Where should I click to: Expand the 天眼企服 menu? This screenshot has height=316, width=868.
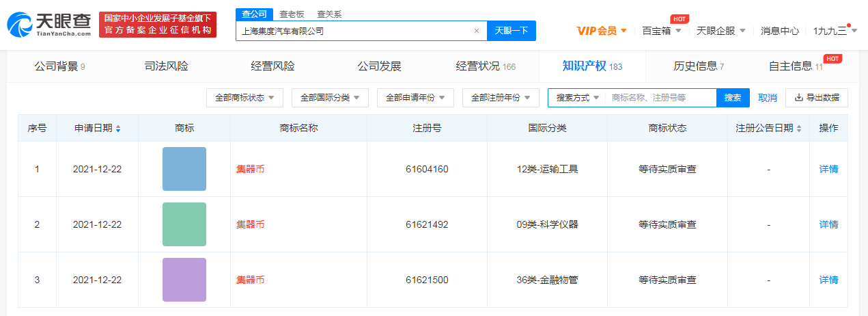(721, 31)
